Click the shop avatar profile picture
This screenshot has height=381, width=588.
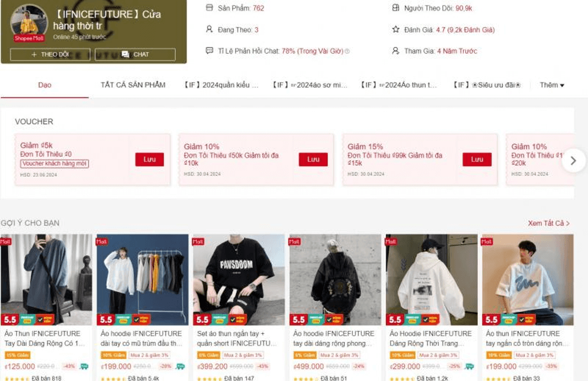(x=29, y=22)
